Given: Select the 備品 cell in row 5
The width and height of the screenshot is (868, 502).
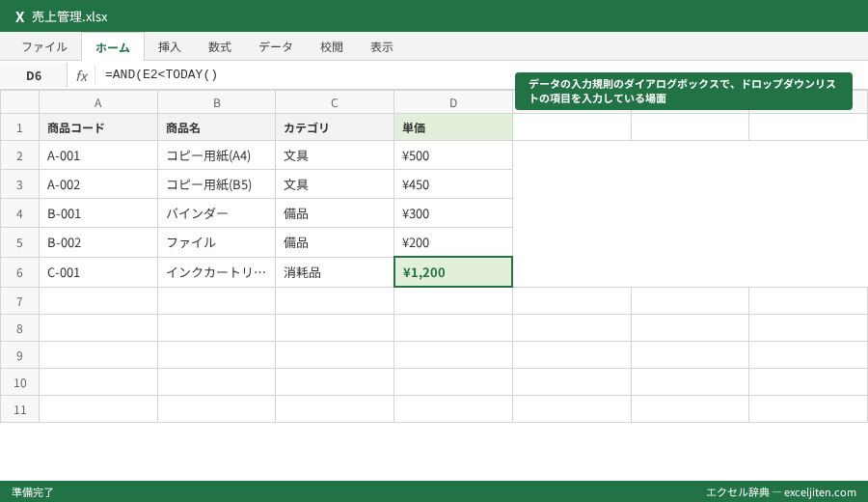Looking at the screenshot, I should [x=335, y=242].
